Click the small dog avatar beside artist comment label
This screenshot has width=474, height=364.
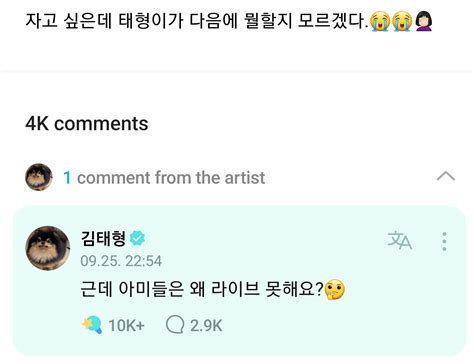(x=39, y=177)
